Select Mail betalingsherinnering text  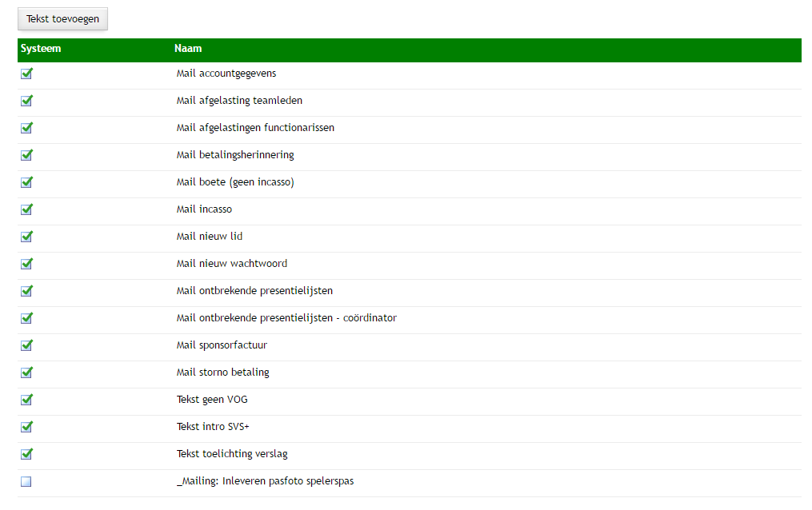point(235,155)
